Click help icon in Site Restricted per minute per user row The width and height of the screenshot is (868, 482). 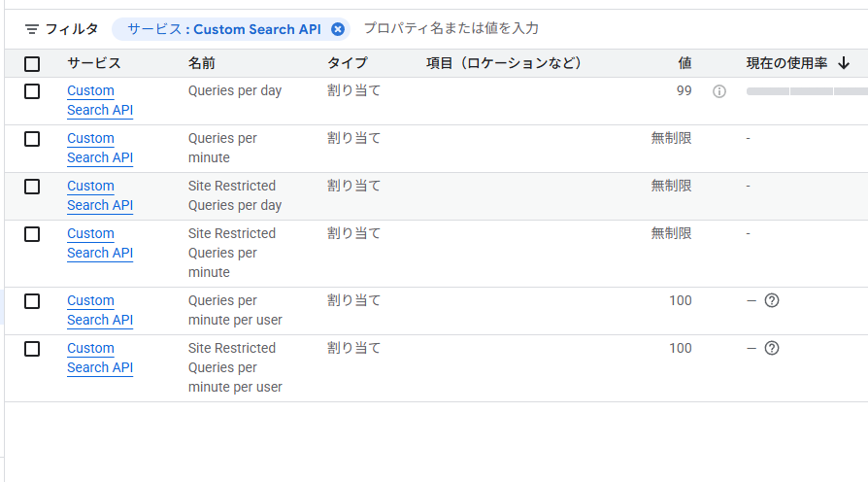[x=772, y=348]
